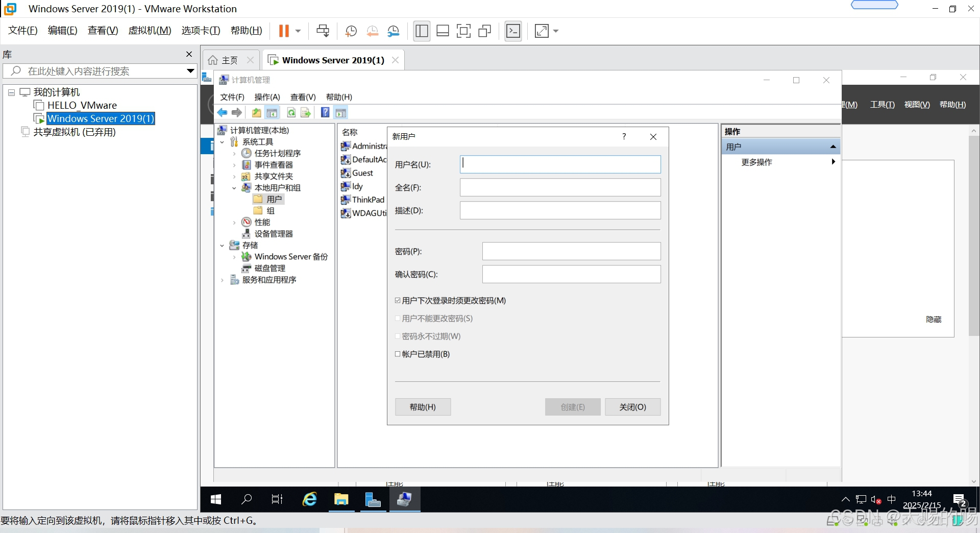Toggle 用户下次登录时须更改密码 checkbox
The image size is (980, 533).
coord(398,301)
